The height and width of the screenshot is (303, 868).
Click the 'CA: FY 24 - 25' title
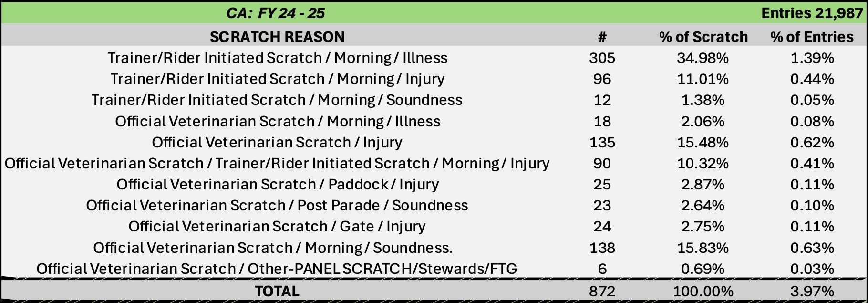(x=276, y=13)
